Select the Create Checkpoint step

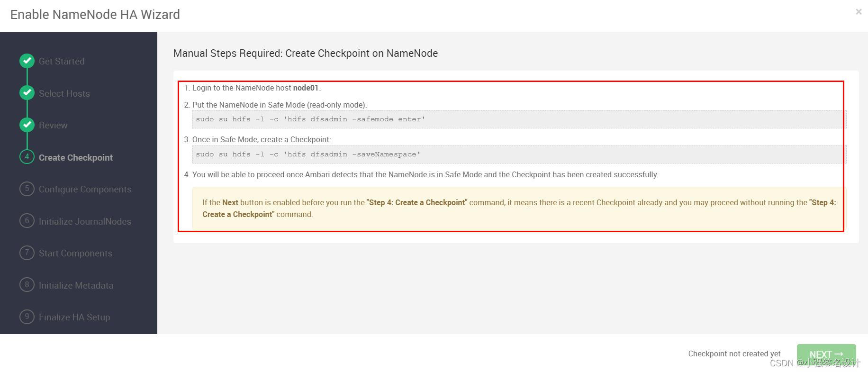coord(76,157)
